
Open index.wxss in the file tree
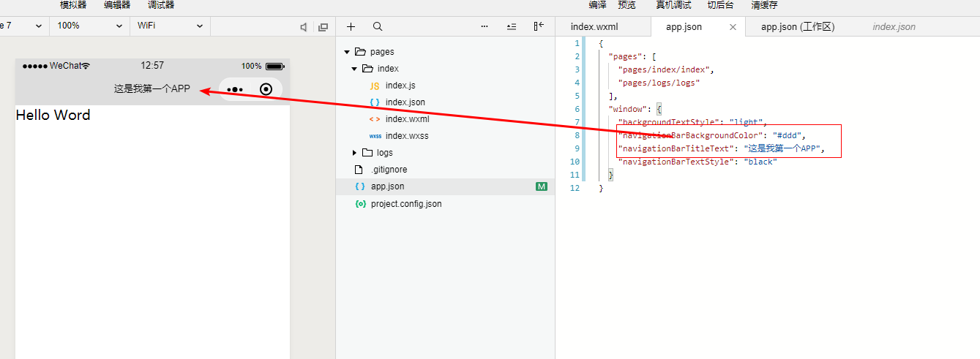406,136
